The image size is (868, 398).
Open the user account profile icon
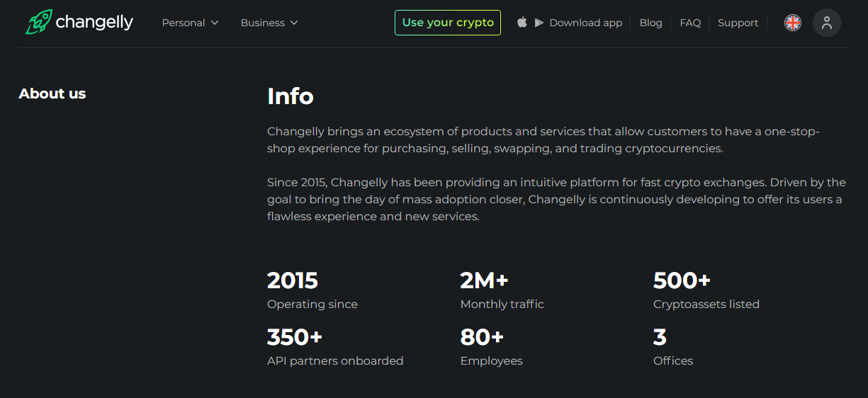(x=827, y=23)
